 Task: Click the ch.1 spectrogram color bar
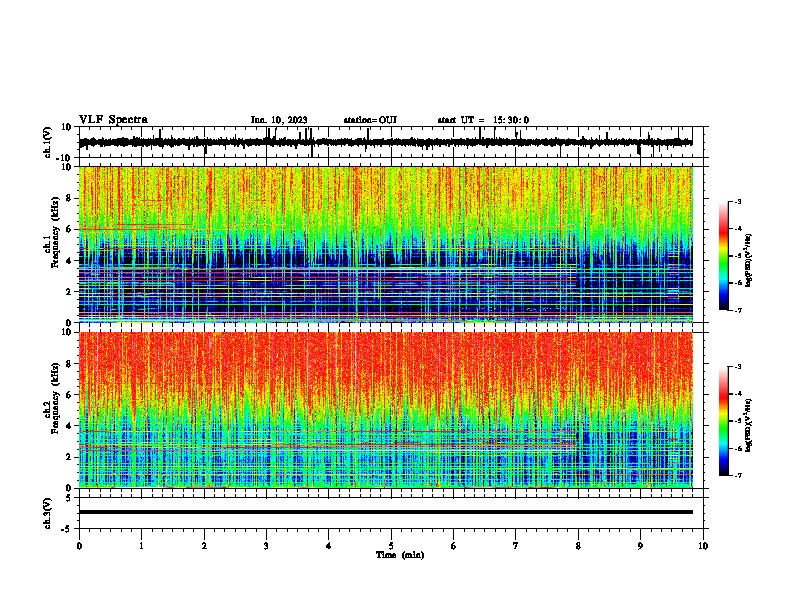point(724,256)
